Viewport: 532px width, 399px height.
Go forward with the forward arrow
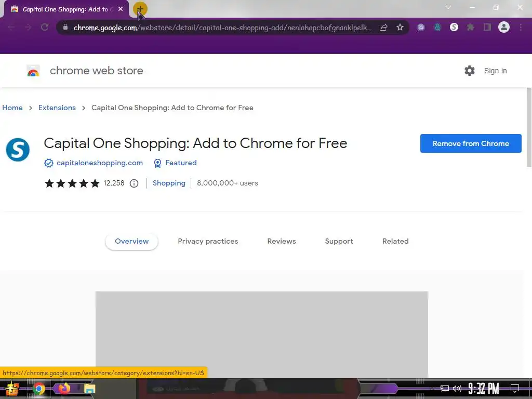click(28, 28)
